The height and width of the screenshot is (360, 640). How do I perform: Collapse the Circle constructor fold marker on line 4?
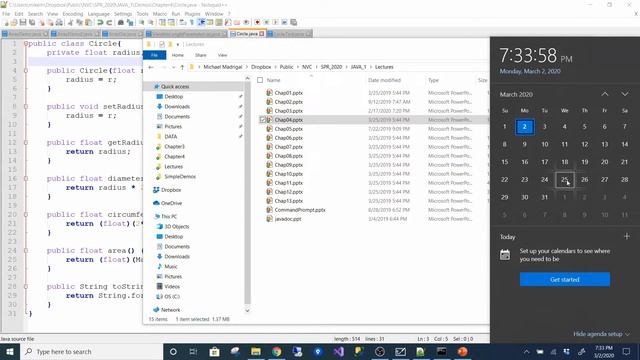tap(26, 71)
